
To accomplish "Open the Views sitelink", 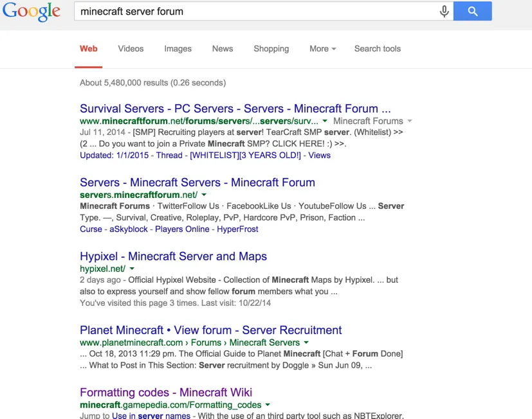I will [x=319, y=156].
